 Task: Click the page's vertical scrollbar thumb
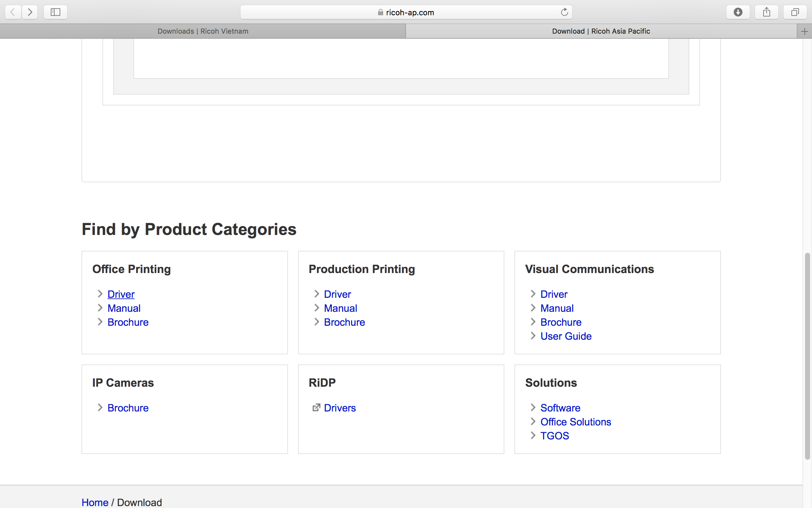click(807, 356)
